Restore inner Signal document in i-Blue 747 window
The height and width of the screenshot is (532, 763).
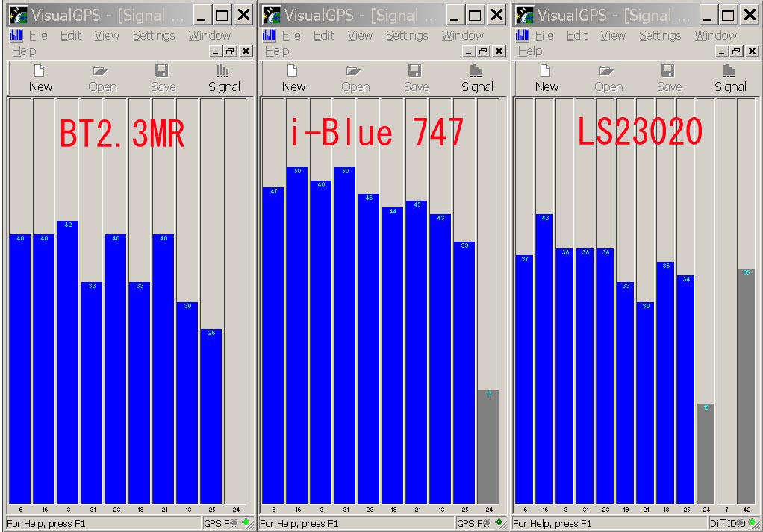pyautogui.click(x=483, y=51)
